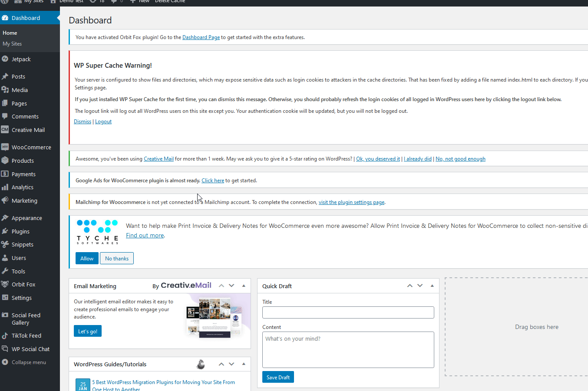Open the Dashboard Page link
This screenshot has height=391, width=588.
[201, 37]
